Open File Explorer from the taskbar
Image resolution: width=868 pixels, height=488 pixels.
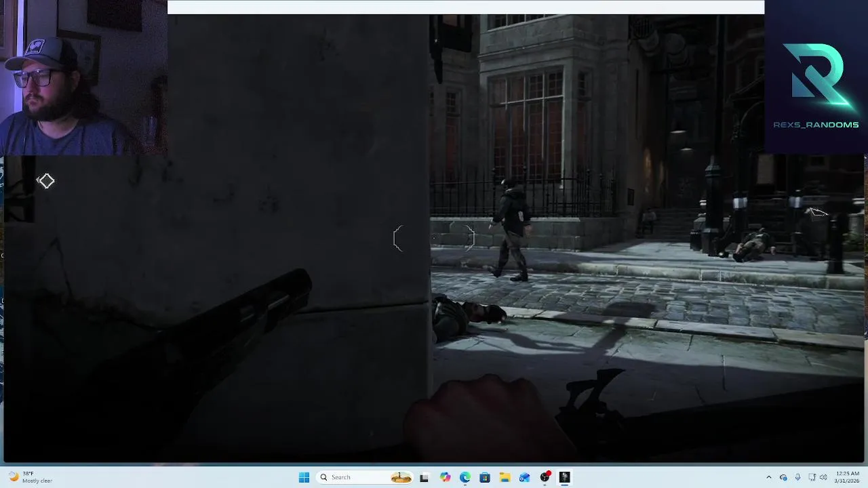(x=505, y=477)
